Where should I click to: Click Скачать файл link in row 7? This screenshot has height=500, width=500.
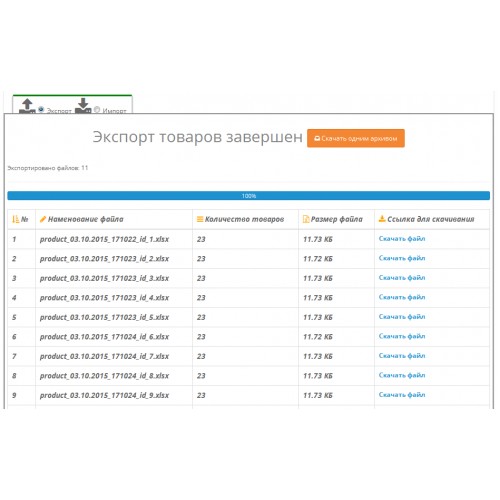click(402, 356)
